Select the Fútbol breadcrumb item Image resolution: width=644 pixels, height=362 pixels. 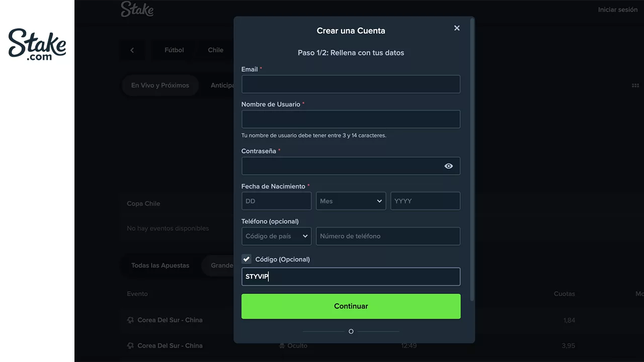tap(174, 50)
